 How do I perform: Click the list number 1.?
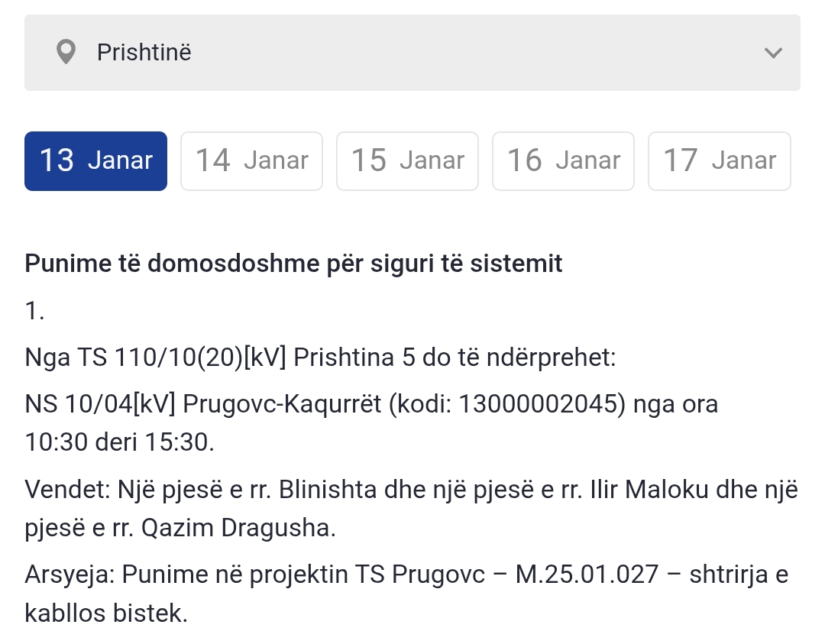[x=34, y=310]
